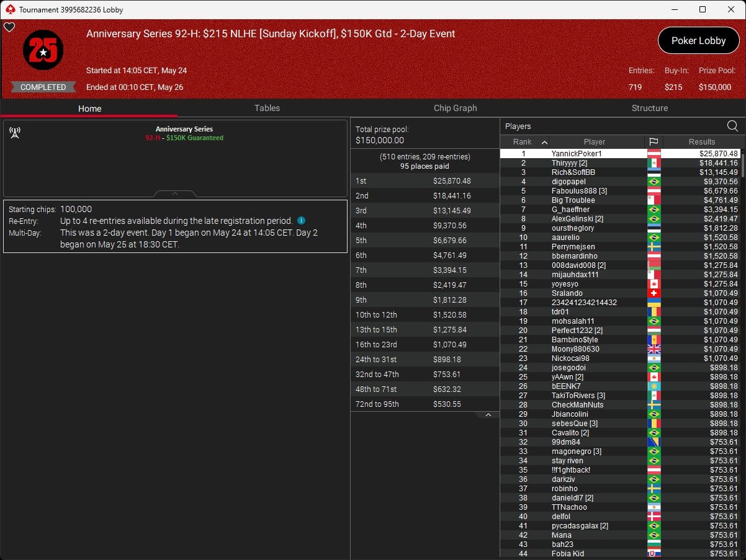Image resolution: width=746 pixels, height=560 pixels.
Task: Open the Chip Graph tab
Action: coord(455,108)
